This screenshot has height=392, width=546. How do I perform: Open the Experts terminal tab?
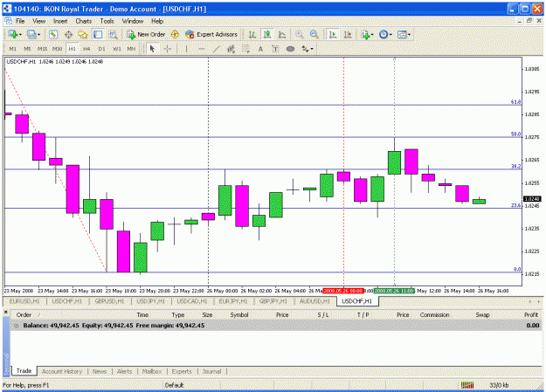[182, 371]
